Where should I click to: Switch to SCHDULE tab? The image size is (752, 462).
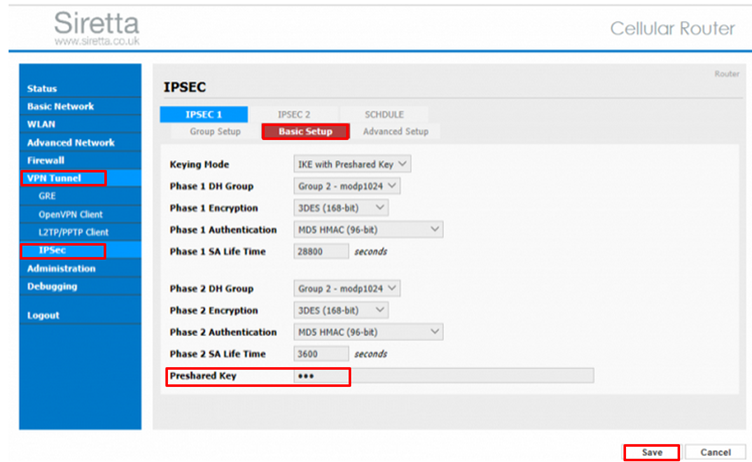(384, 114)
